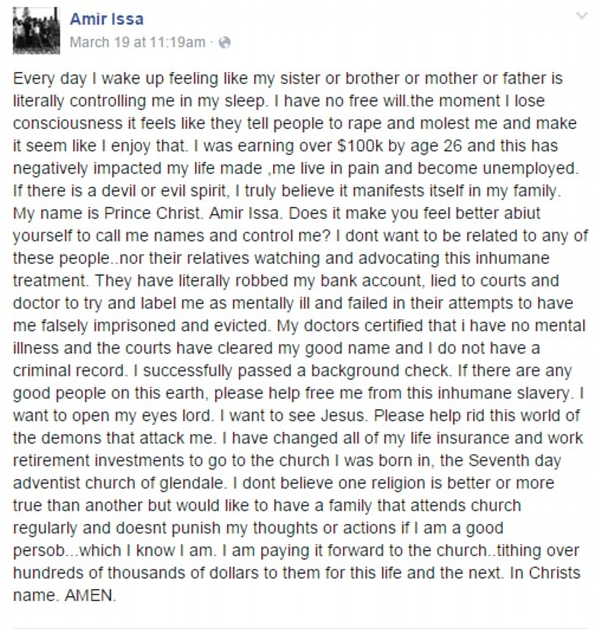Click the public globe privacy icon
Screen dimensions: 596x629
(x=225, y=43)
